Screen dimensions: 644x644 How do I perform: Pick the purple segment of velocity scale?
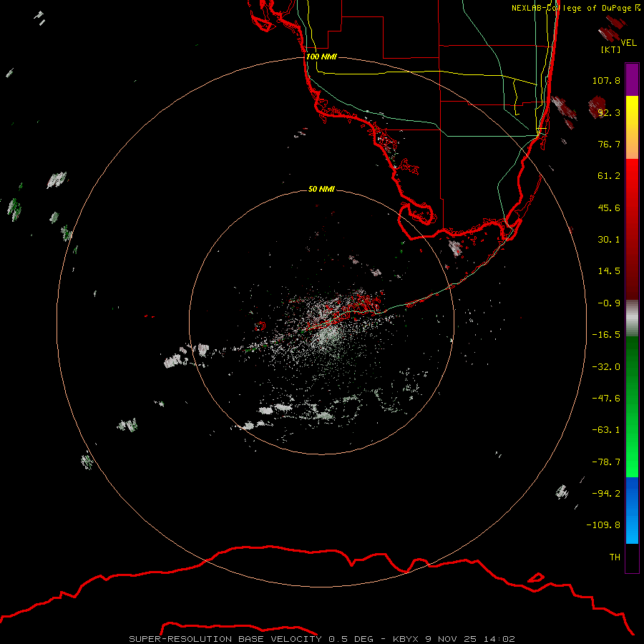pyautogui.click(x=632, y=79)
